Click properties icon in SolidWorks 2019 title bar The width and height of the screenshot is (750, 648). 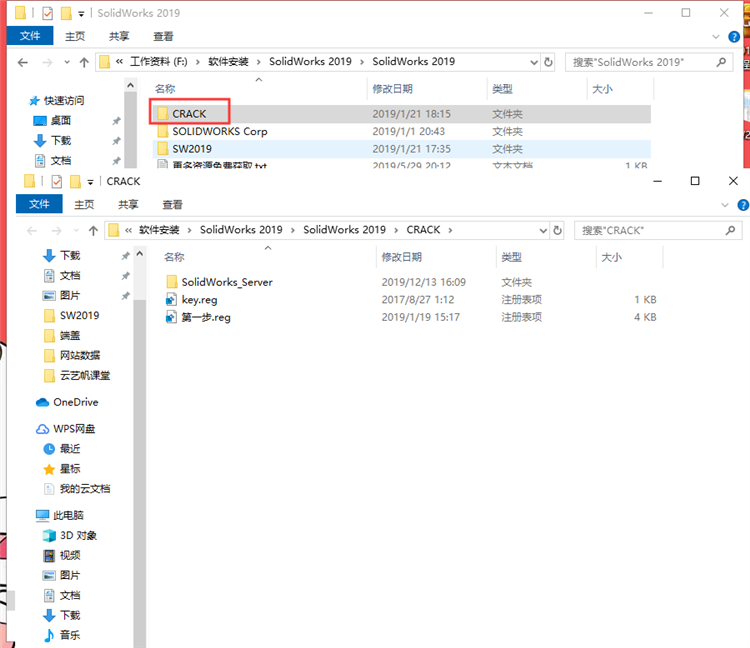tap(47, 13)
